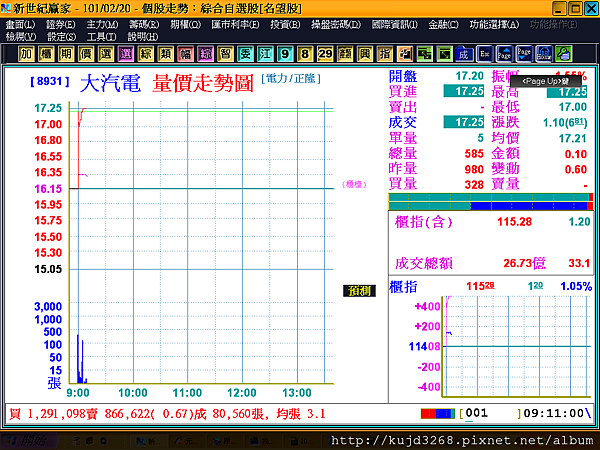Click the 均價 value 17.21

click(x=572, y=138)
